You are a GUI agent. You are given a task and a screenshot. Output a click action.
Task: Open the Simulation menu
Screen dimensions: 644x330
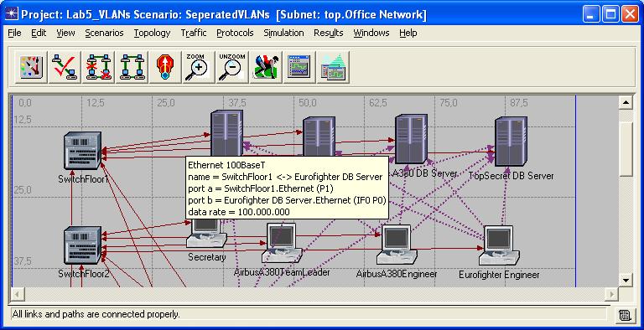(283, 33)
